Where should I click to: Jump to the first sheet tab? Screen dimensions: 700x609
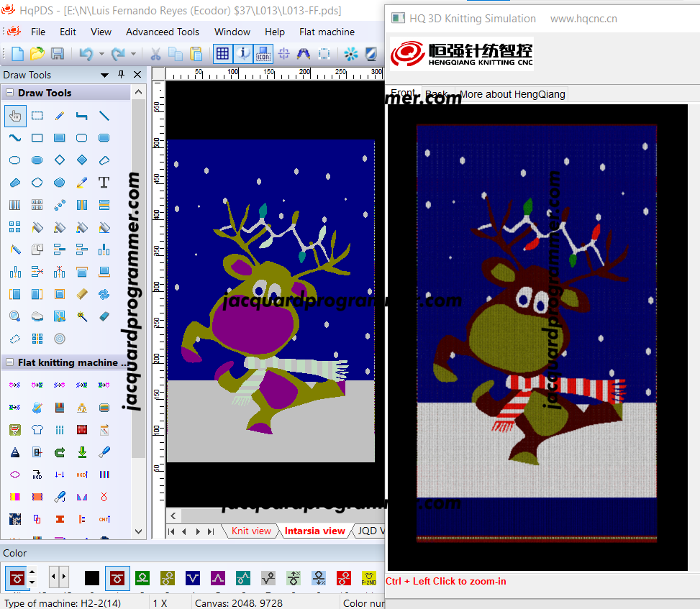coord(171,531)
